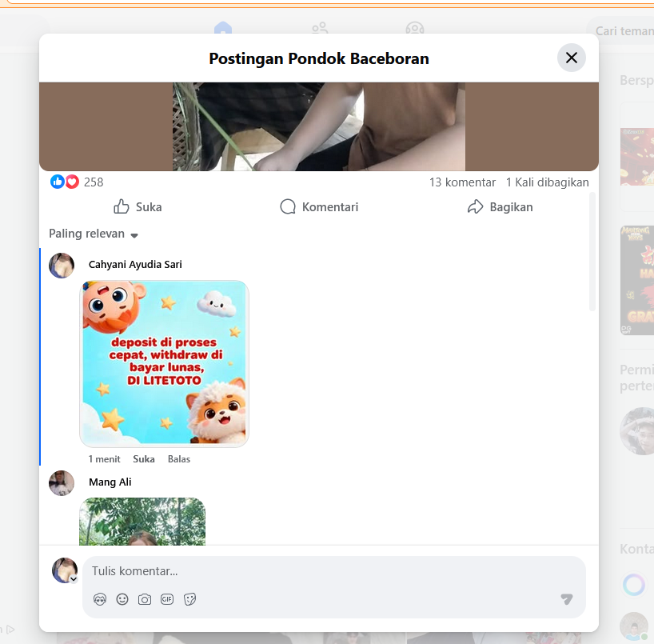Open Mang Ali's comment photo
654x644 pixels.
(142, 522)
